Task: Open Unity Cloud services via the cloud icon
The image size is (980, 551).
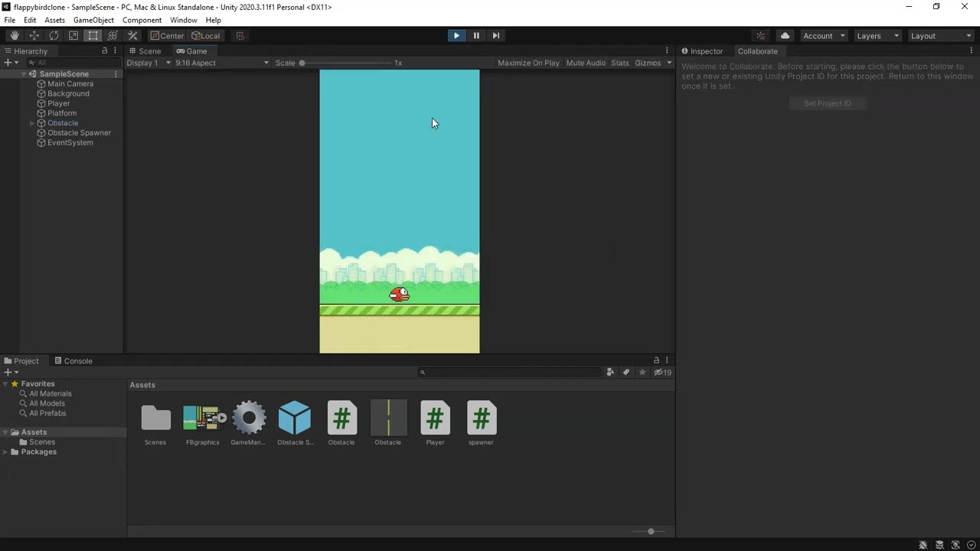Action: pos(784,35)
